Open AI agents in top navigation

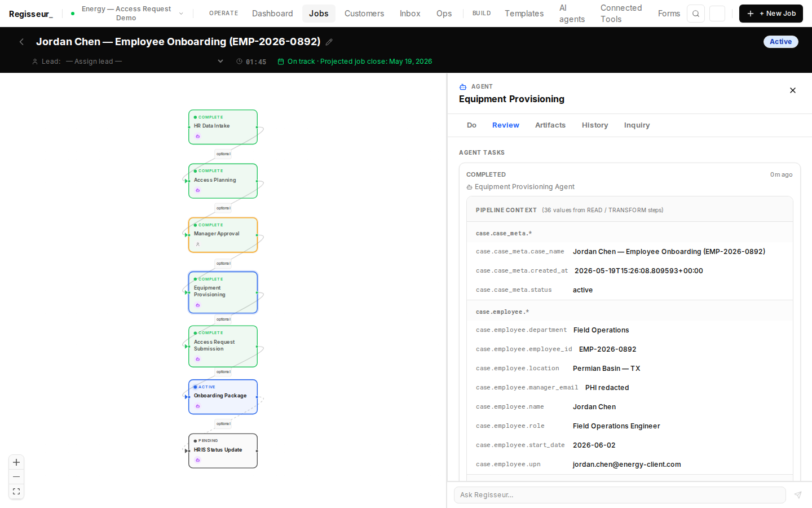click(572, 14)
